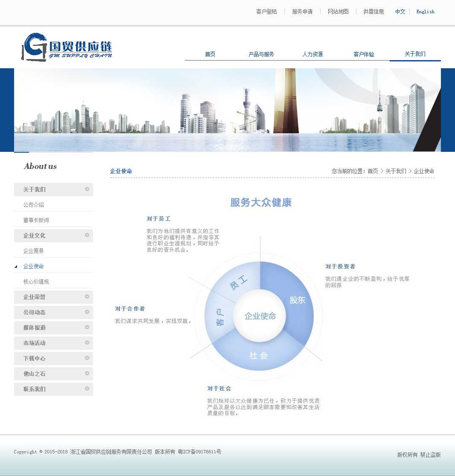This screenshot has width=455, height=476.
Task: Click the circle icon beside 市场活动
Action: pyautogui.click(x=87, y=342)
